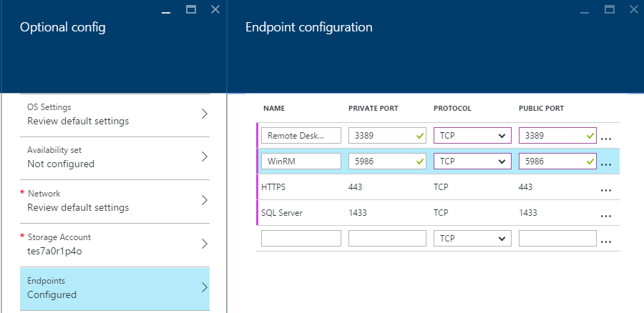644x313 pixels.
Task: Select the Network settings item
Action: click(114, 201)
